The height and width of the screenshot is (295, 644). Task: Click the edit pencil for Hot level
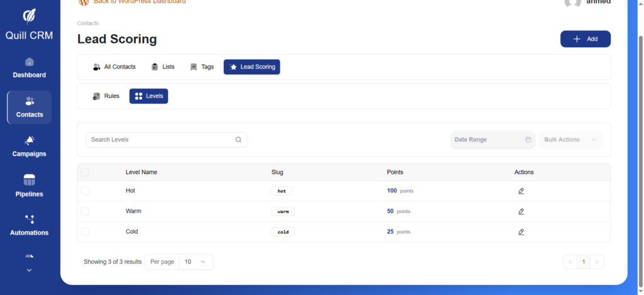point(521,191)
